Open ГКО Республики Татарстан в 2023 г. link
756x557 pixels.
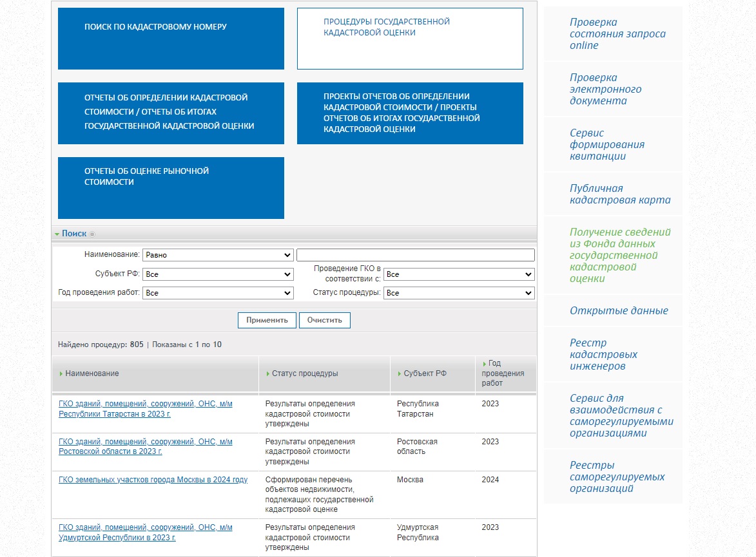[x=146, y=409]
